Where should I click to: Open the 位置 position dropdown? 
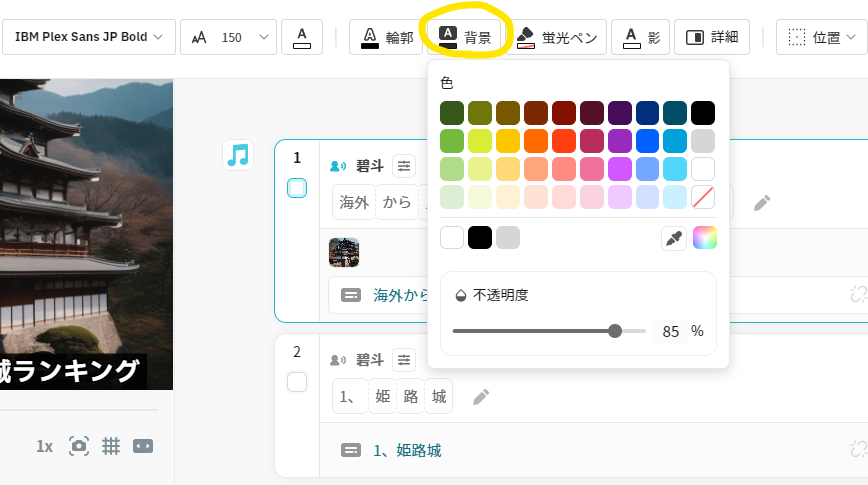tap(822, 37)
